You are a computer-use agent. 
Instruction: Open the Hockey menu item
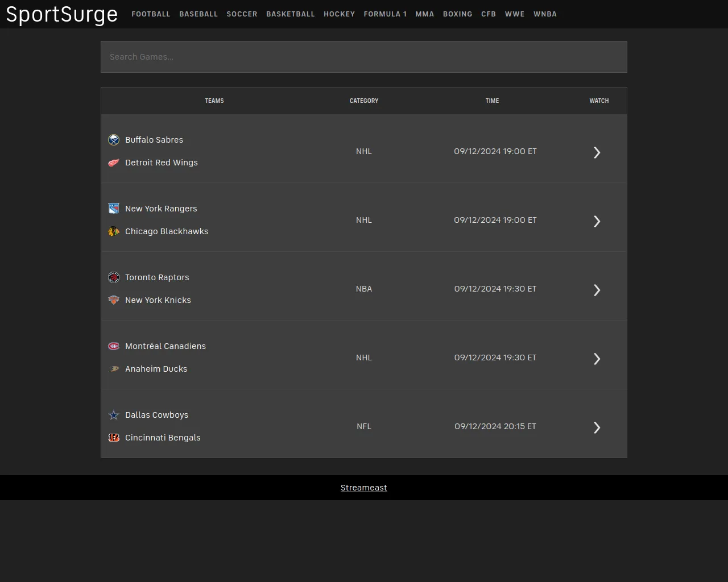339,14
